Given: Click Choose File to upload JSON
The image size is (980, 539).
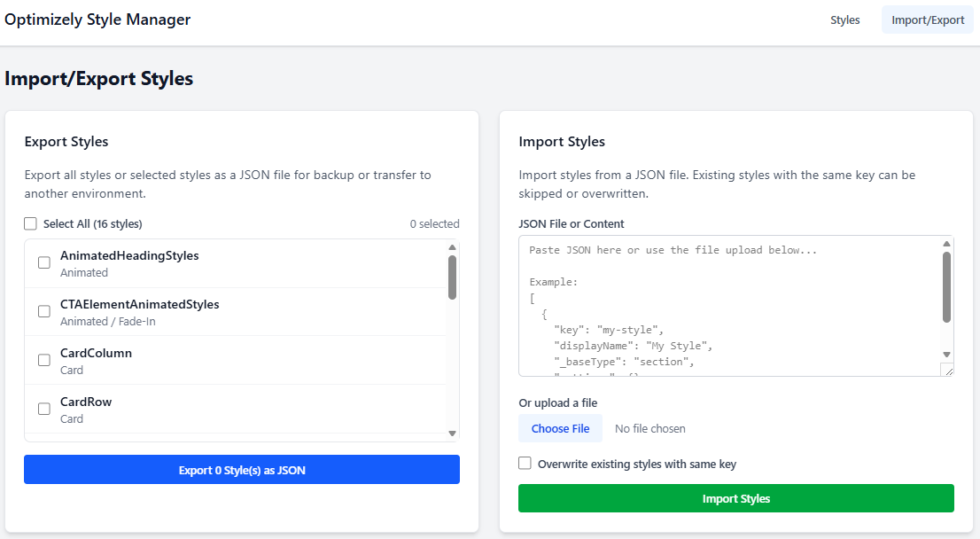Looking at the screenshot, I should coord(560,428).
